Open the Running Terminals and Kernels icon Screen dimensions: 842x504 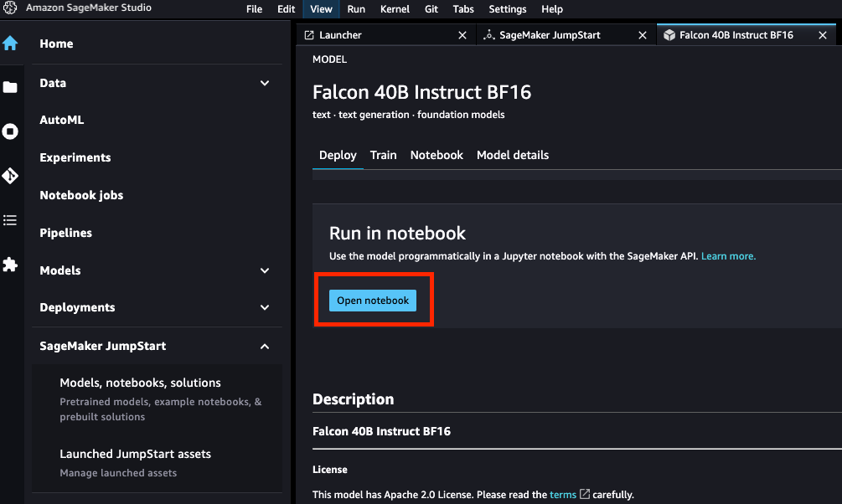10,131
